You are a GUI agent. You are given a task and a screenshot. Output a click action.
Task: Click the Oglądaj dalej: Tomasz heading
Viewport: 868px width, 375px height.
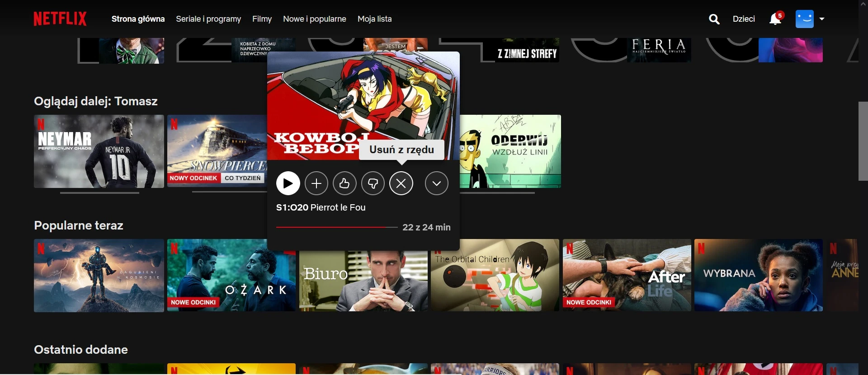tap(96, 101)
